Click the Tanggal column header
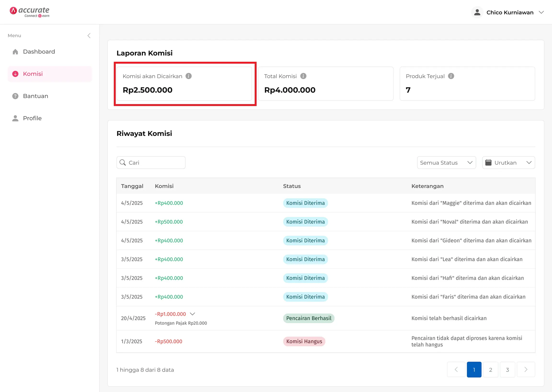Screen dimensions: 552x392 (x=132, y=186)
